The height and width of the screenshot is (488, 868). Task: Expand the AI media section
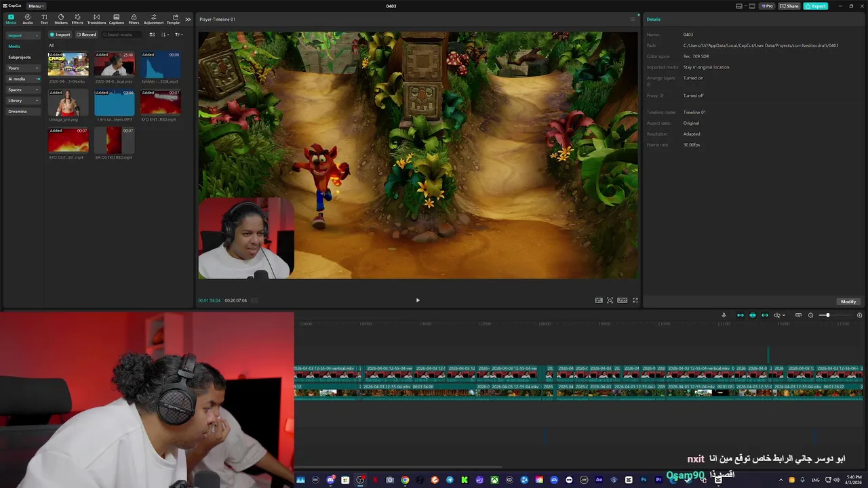[x=23, y=79]
